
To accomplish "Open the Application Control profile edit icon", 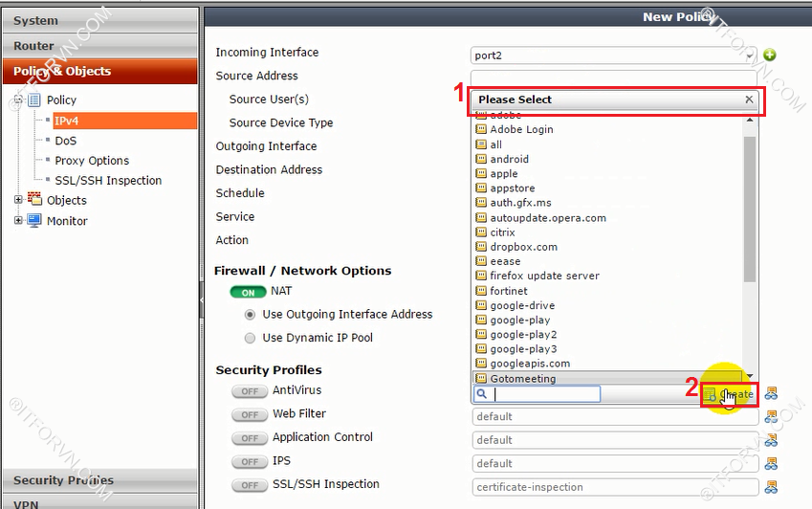I will pyautogui.click(x=771, y=439).
